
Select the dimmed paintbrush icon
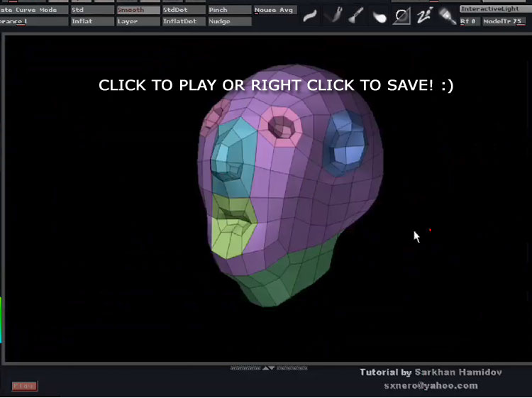point(333,15)
